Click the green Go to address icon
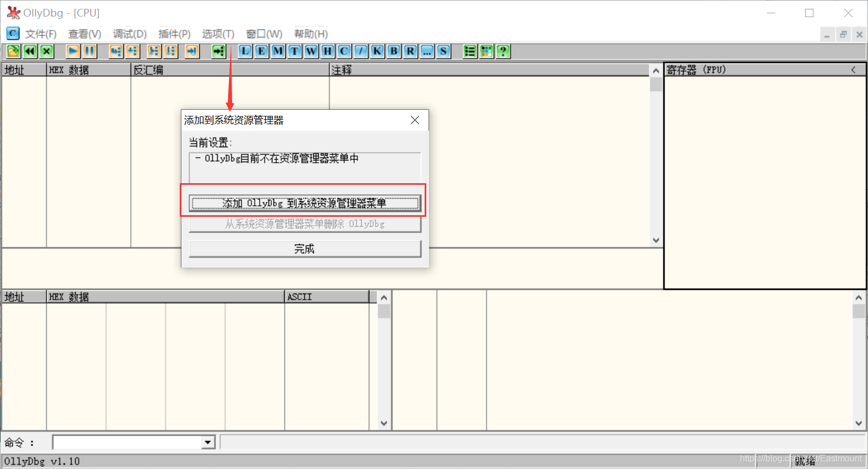 click(219, 51)
